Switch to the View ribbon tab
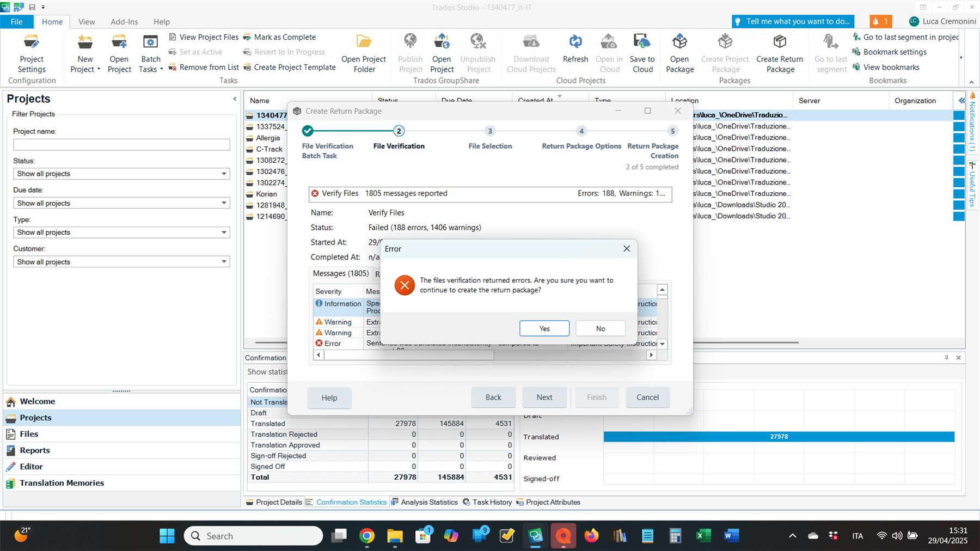The image size is (980, 551). (87, 22)
